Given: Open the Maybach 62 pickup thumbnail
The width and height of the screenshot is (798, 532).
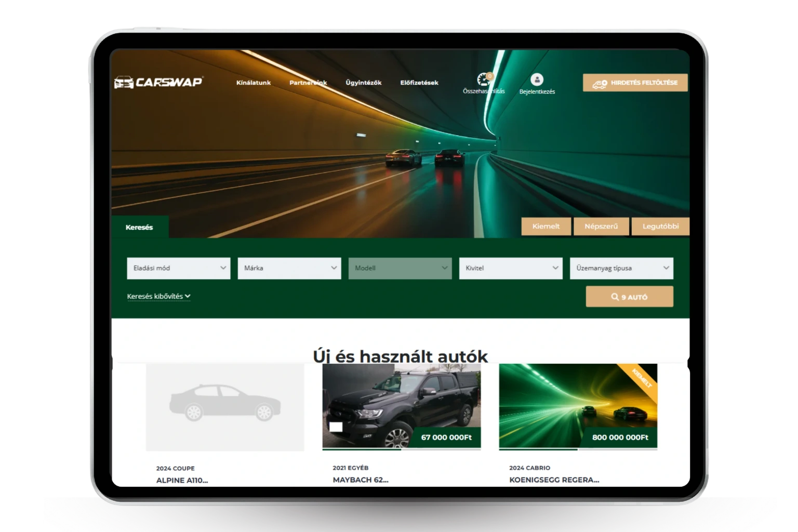Looking at the screenshot, I should tap(401, 406).
